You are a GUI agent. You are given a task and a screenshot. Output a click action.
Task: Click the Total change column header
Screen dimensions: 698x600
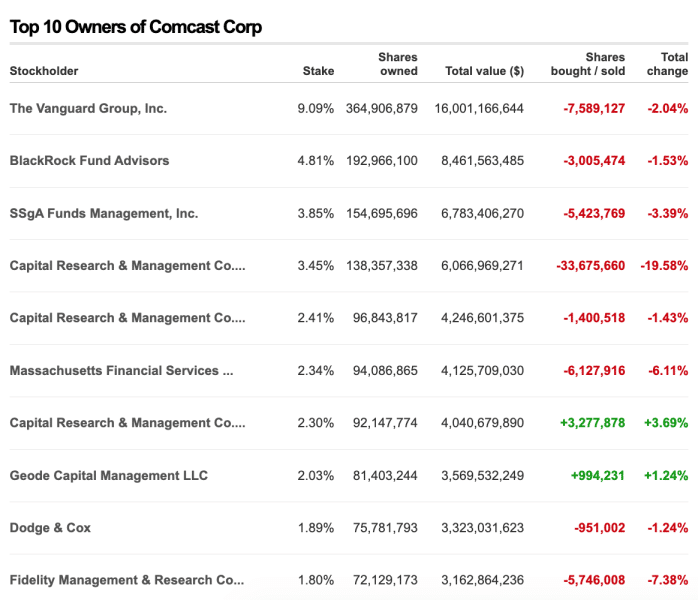667,64
